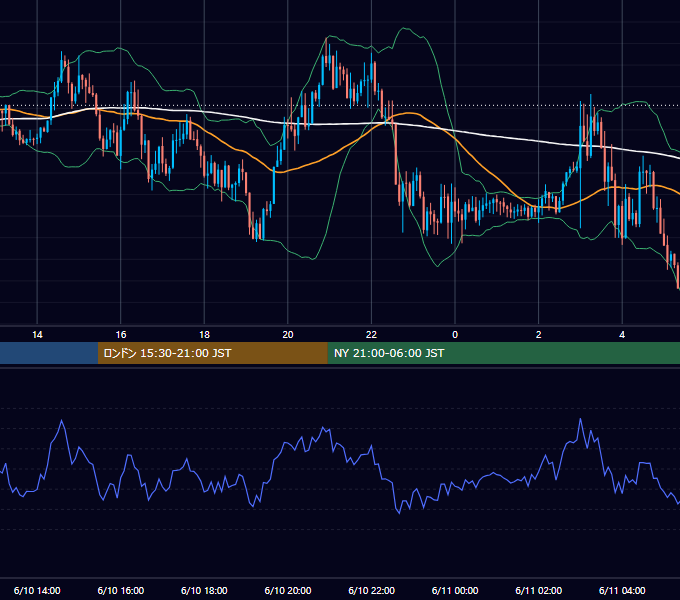This screenshot has height=600, width=680.
Task: Click the 16 hour label on price chart axis
Action: point(121,335)
